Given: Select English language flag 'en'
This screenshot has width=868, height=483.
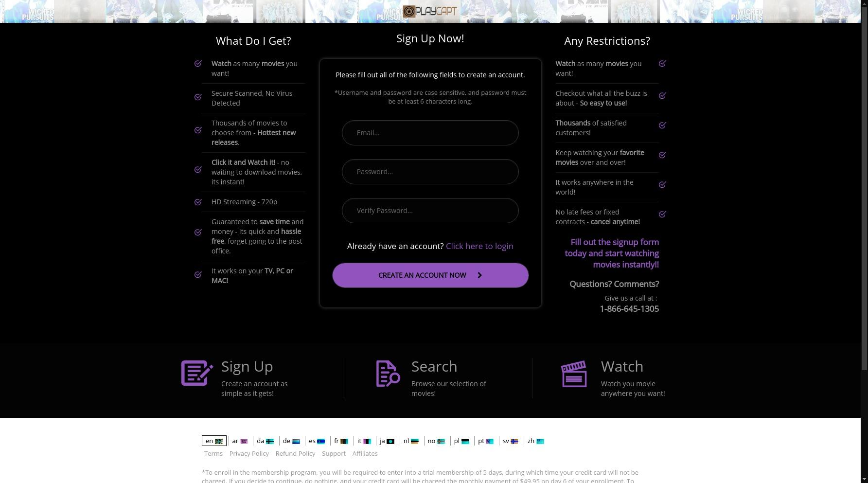Looking at the screenshot, I should pyautogui.click(x=214, y=441).
